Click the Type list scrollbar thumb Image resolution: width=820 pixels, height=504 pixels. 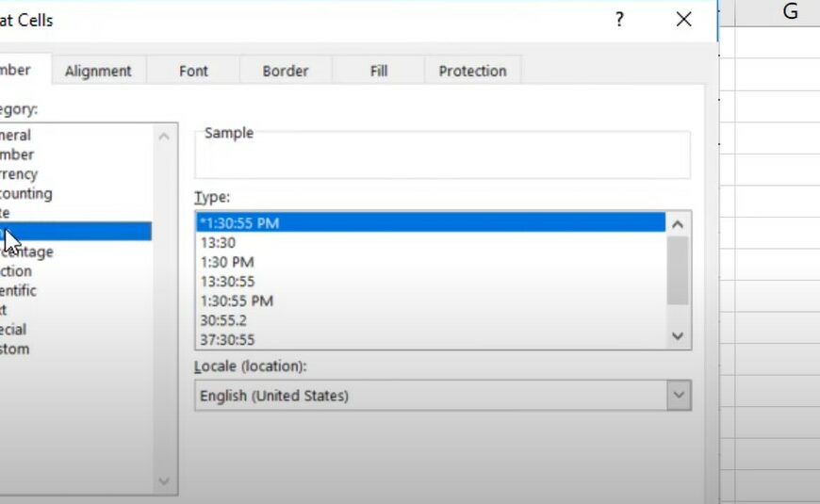click(678, 270)
